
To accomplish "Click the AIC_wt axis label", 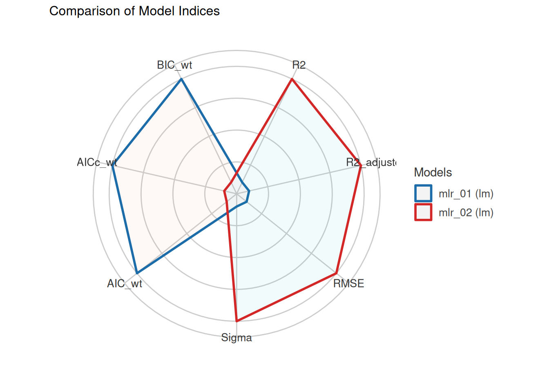I will (x=125, y=283).
